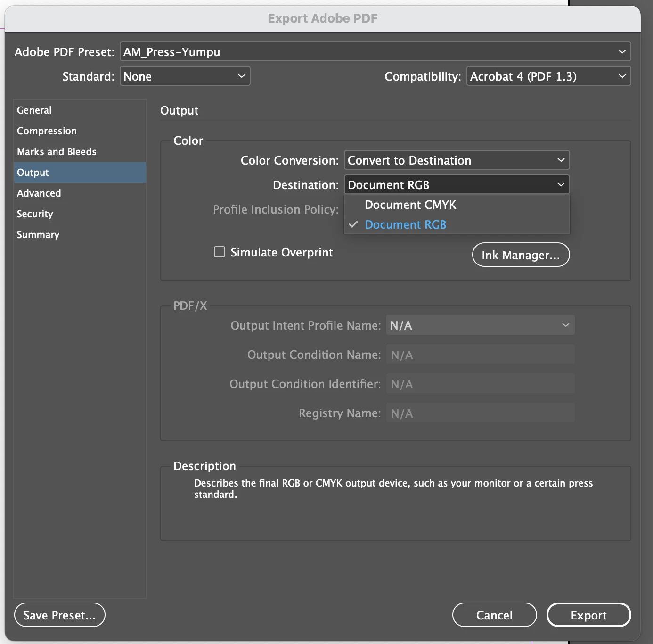Switch to the Summary section
The height and width of the screenshot is (644, 653).
(x=80, y=235)
